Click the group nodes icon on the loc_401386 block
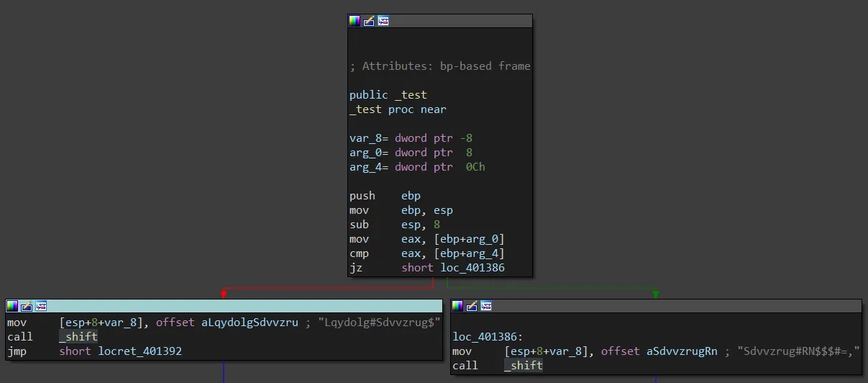This screenshot has height=383, width=868. [x=486, y=306]
